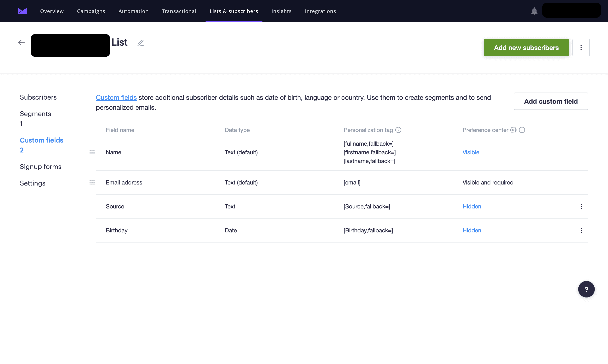Click the Add custom field button
Viewport: 608px width, 364px height.
pos(551,101)
